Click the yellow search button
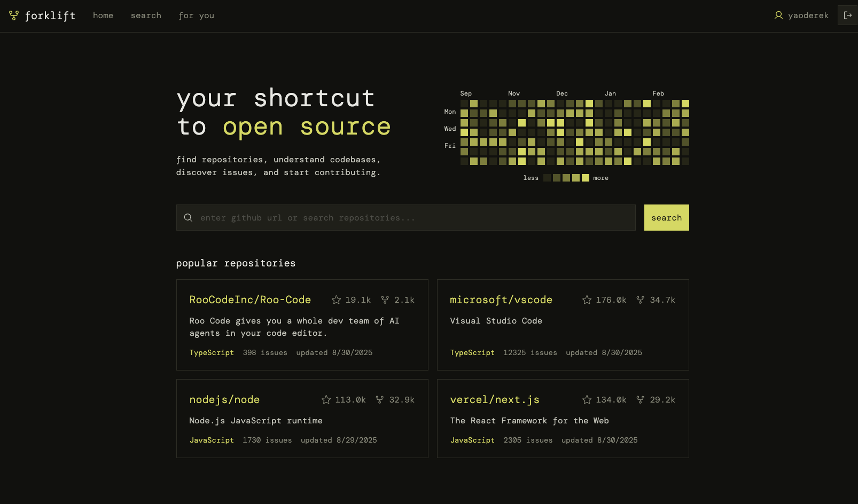The width and height of the screenshot is (858, 504). pos(667,218)
